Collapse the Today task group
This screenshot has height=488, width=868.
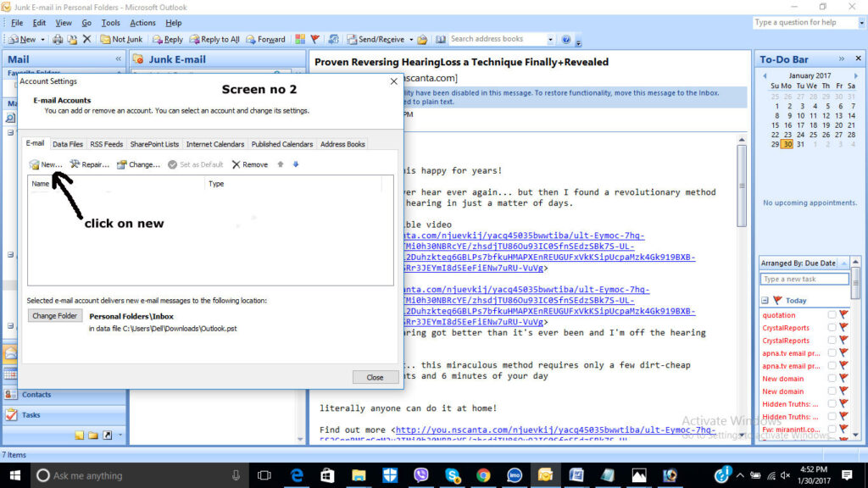(765, 301)
